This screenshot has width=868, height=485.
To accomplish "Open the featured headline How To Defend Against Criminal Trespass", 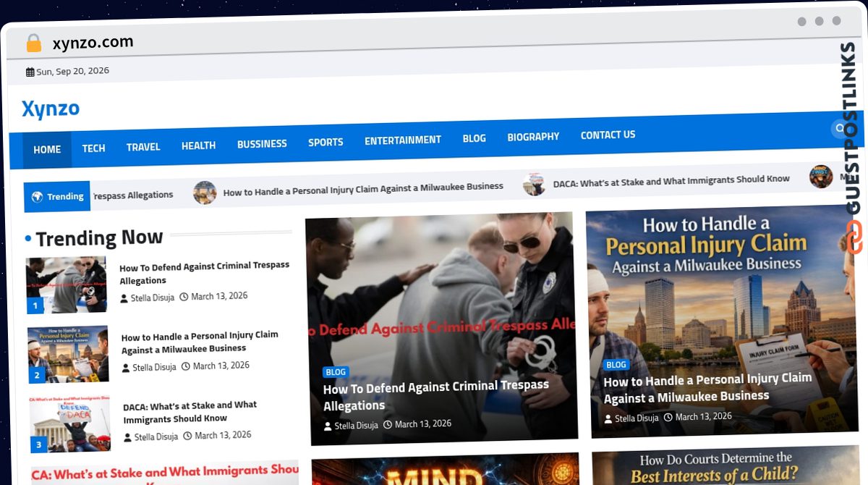I will (436, 395).
